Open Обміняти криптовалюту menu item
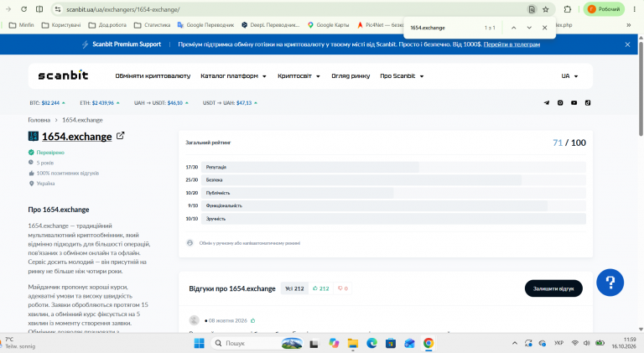Image resolution: width=644 pixels, height=353 pixels. click(x=153, y=76)
